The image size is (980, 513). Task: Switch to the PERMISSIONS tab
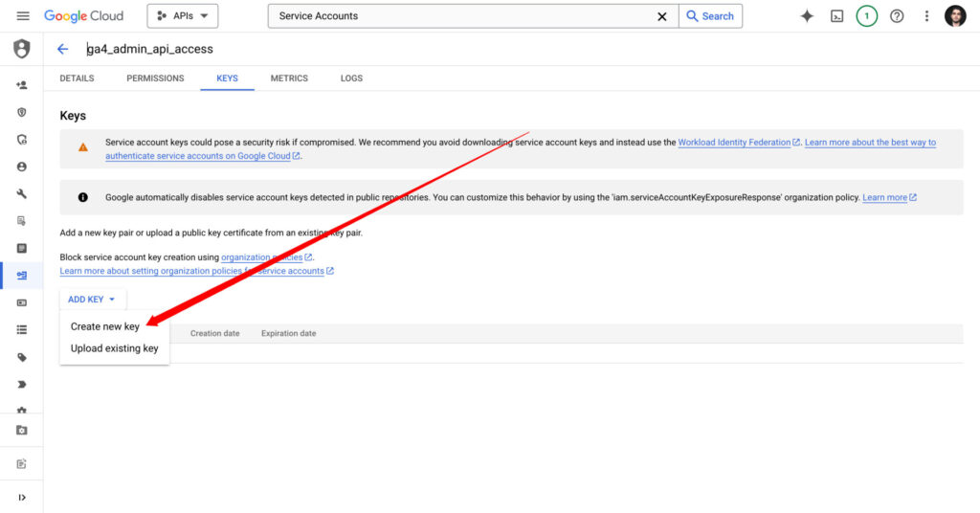pyautogui.click(x=155, y=78)
